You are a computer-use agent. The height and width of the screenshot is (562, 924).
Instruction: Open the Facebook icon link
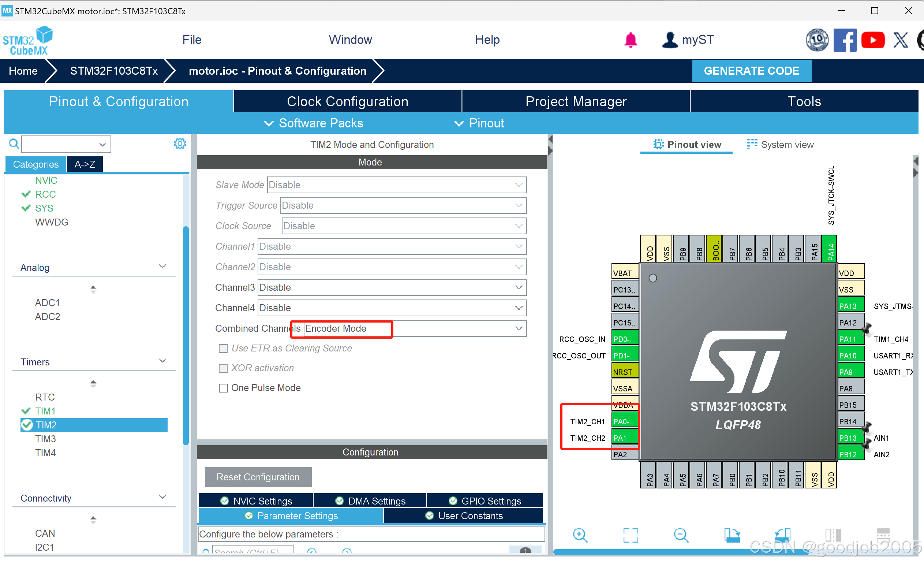coord(845,40)
